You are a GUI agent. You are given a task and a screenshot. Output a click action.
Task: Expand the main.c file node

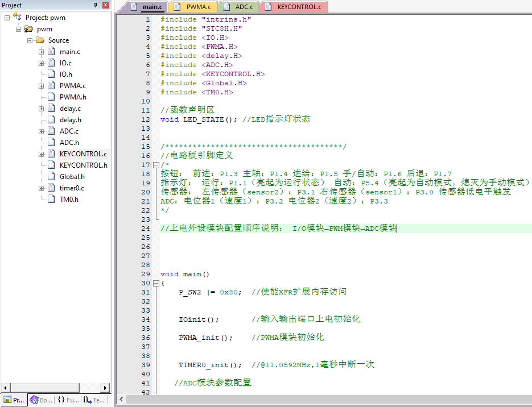pyautogui.click(x=41, y=52)
